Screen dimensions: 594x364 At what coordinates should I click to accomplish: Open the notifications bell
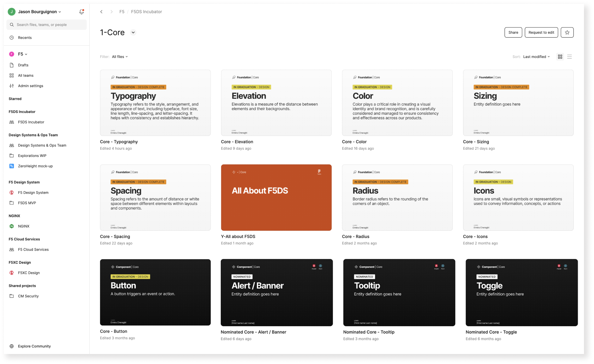pos(81,12)
